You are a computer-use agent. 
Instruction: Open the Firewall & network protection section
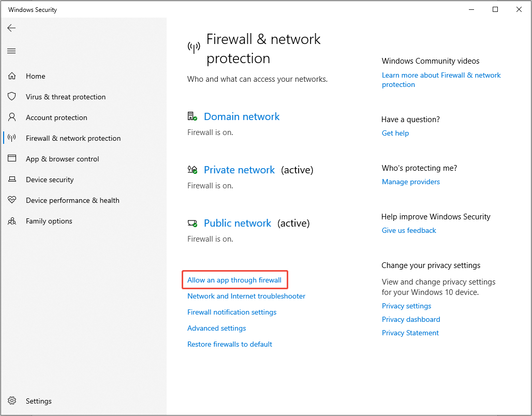click(x=73, y=138)
